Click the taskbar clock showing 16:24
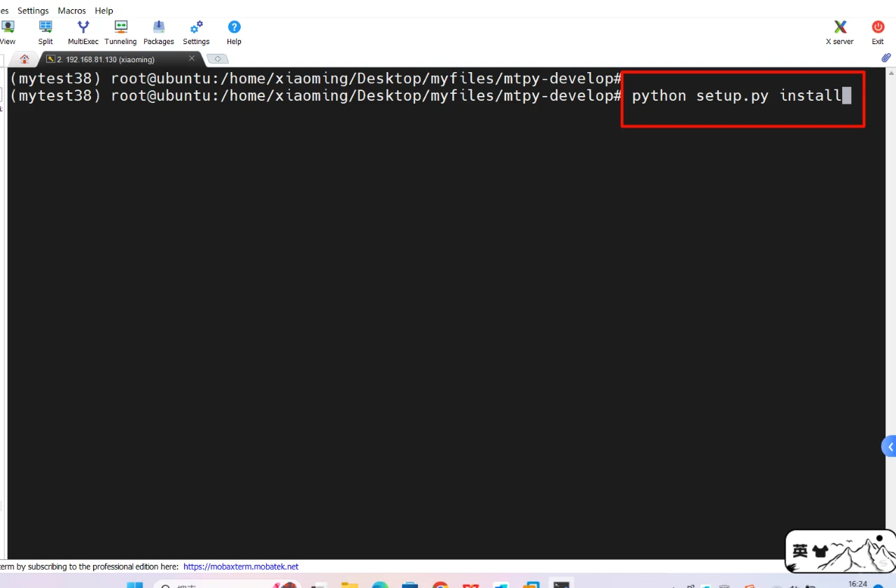This screenshot has height=588, width=896. click(857, 584)
